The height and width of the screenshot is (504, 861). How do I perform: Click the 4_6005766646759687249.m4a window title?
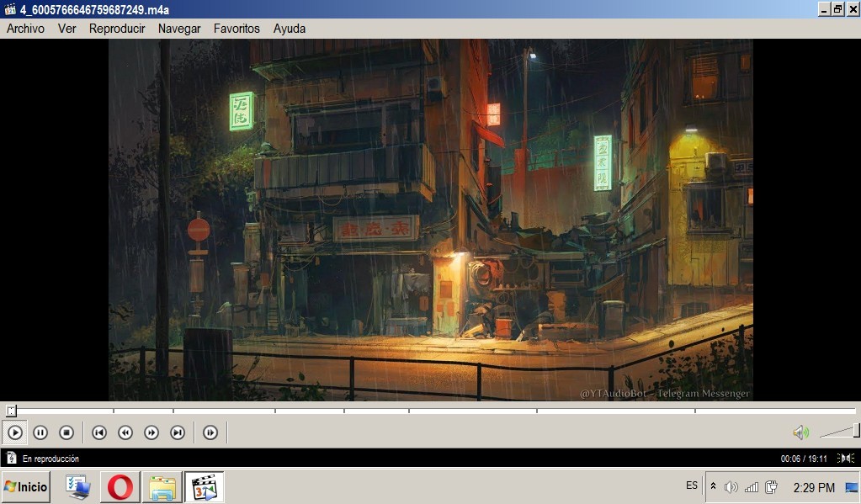click(x=94, y=9)
